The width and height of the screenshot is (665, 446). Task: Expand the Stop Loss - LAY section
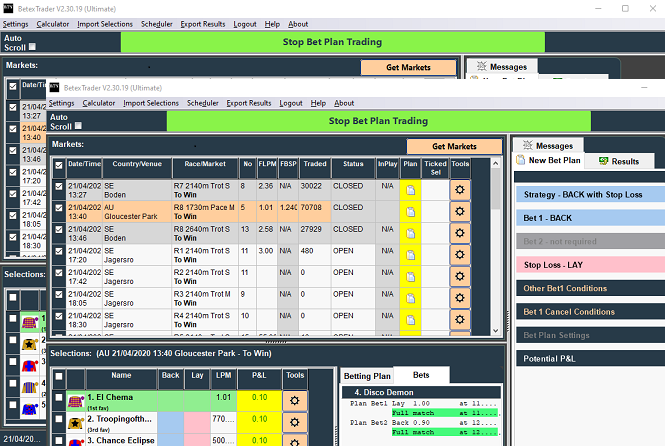(587, 265)
